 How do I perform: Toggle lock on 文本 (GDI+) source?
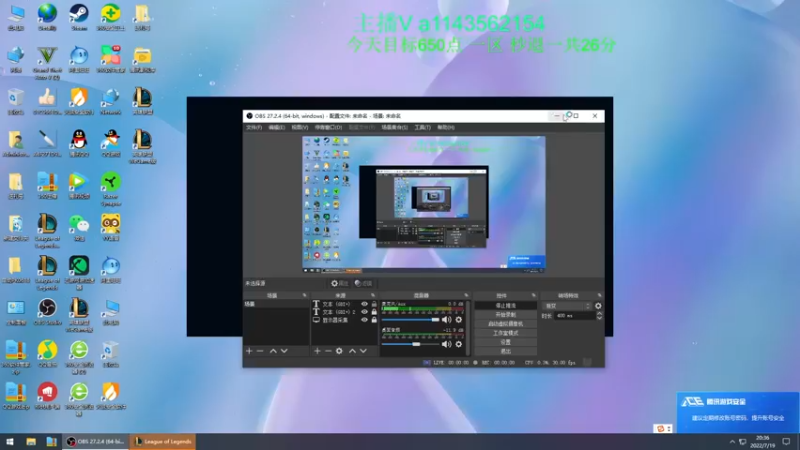click(374, 304)
